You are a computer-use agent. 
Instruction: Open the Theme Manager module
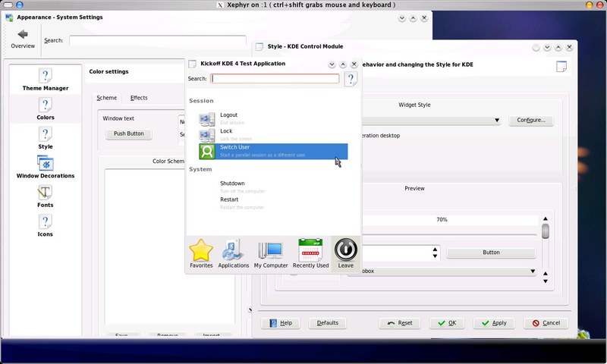pyautogui.click(x=45, y=80)
